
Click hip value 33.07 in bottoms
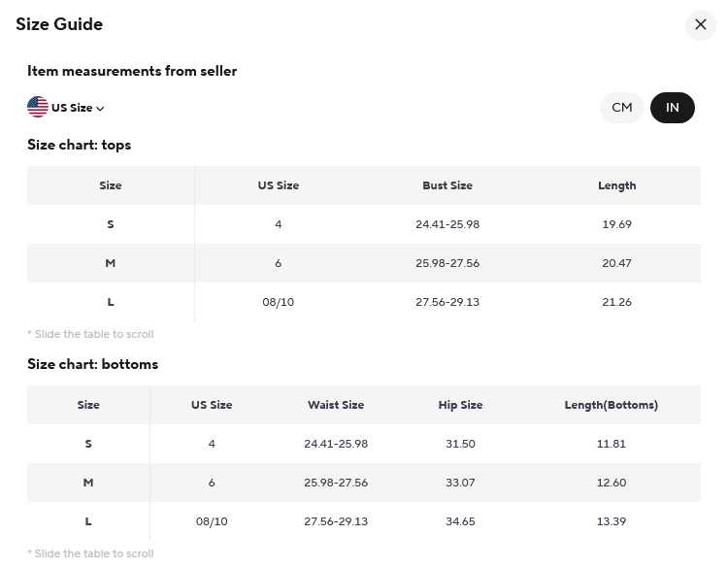460,483
